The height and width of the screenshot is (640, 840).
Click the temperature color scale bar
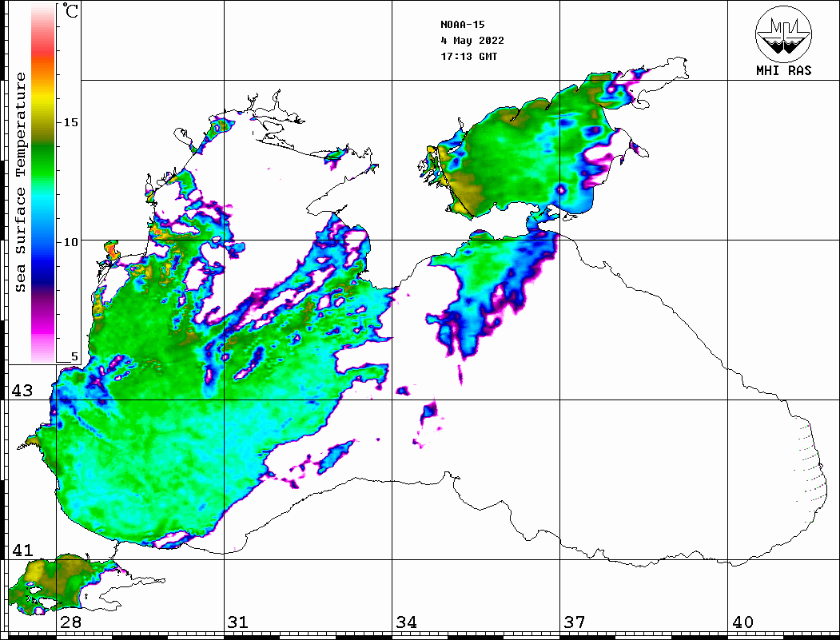pos(43,183)
